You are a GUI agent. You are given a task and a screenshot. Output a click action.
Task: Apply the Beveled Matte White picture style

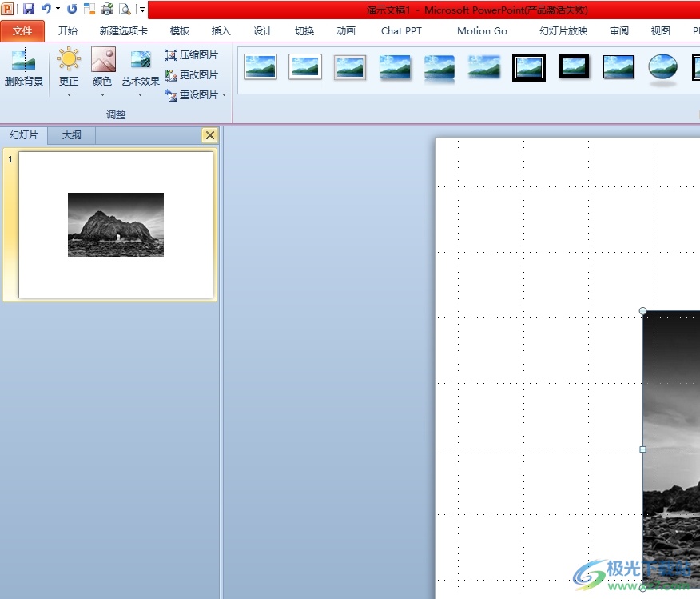click(x=305, y=67)
